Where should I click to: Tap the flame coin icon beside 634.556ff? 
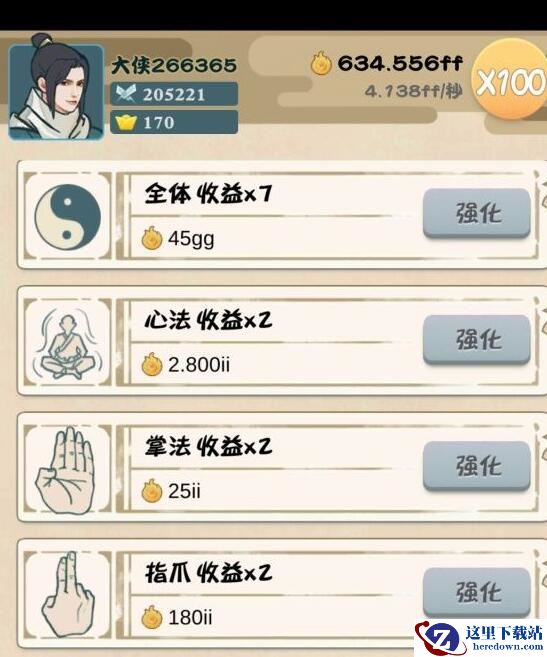click(x=321, y=63)
